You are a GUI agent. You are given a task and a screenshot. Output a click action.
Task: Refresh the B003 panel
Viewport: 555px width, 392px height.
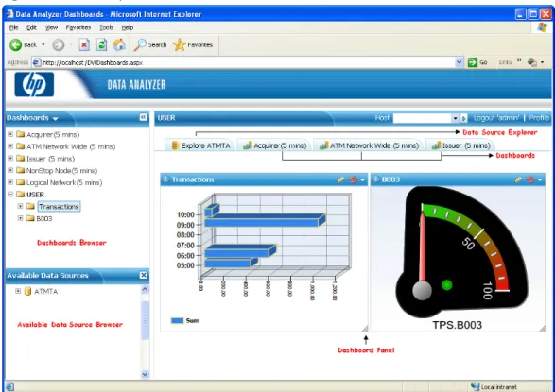tap(529, 179)
